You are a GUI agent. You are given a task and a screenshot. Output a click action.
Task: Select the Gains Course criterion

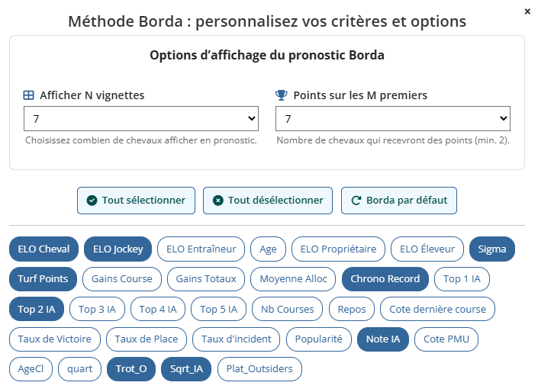coord(122,279)
